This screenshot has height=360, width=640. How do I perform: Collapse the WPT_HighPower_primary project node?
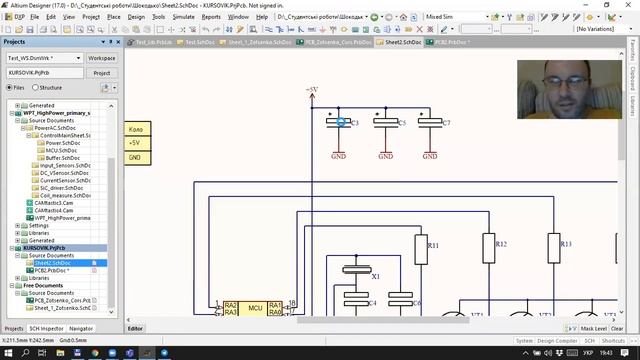12,113
